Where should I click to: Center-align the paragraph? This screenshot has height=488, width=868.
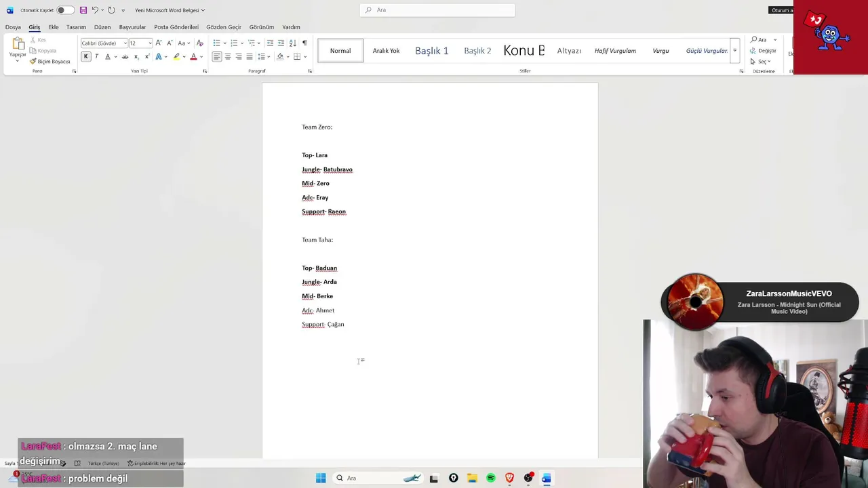pyautogui.click(x=228, y=57)
